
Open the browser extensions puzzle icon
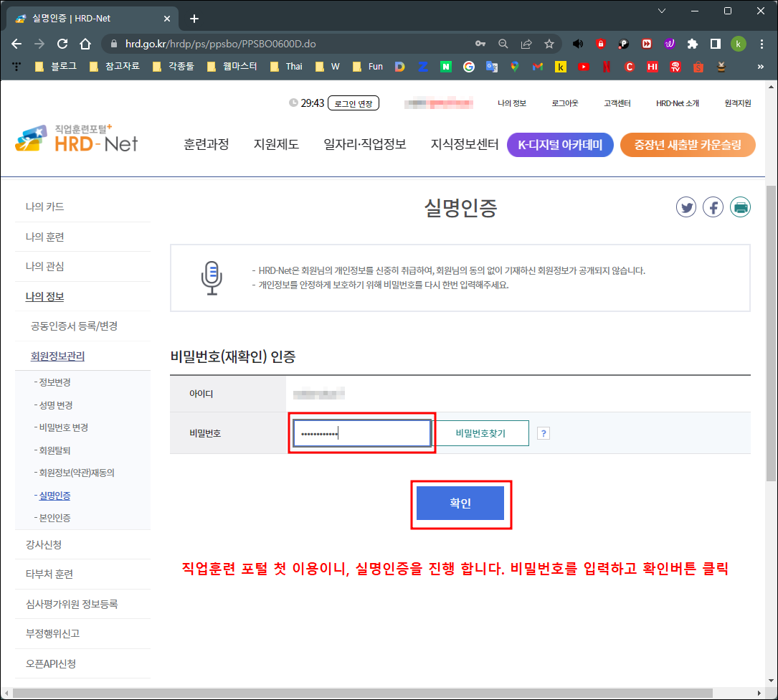point(693,43)
